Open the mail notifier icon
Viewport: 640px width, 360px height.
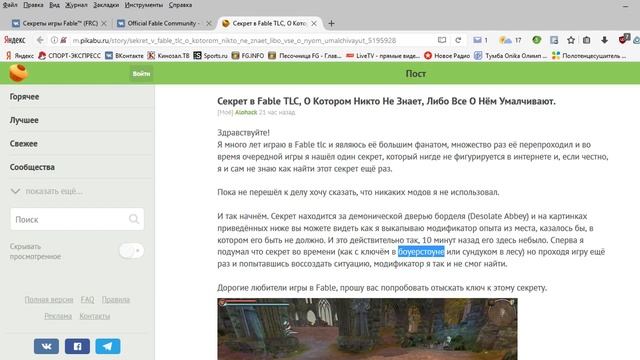480,40
